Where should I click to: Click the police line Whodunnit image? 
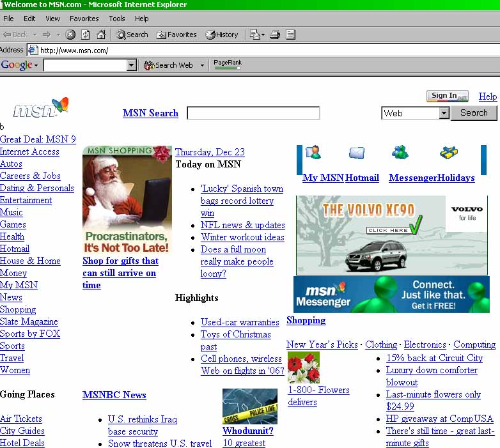pos(250,406)
